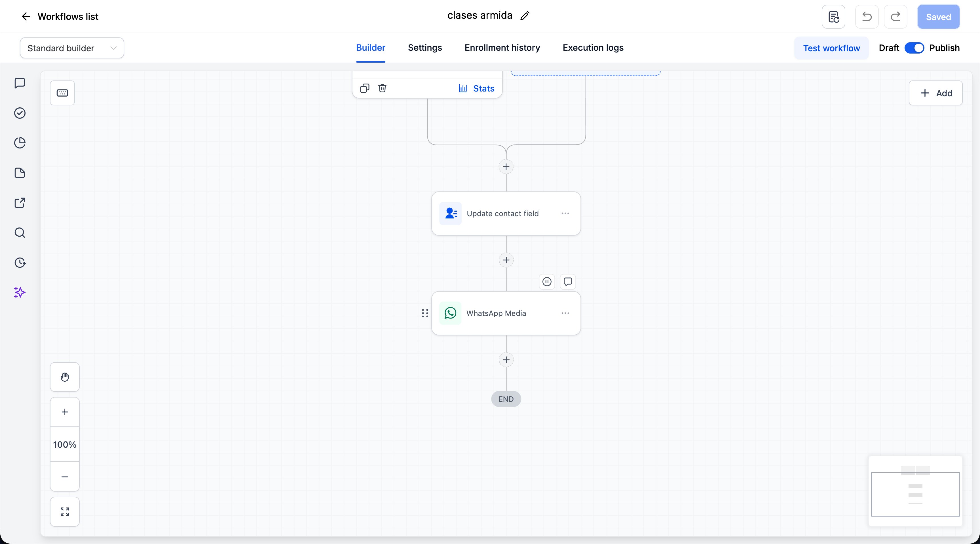Click the canvas minimap preview

915,491
